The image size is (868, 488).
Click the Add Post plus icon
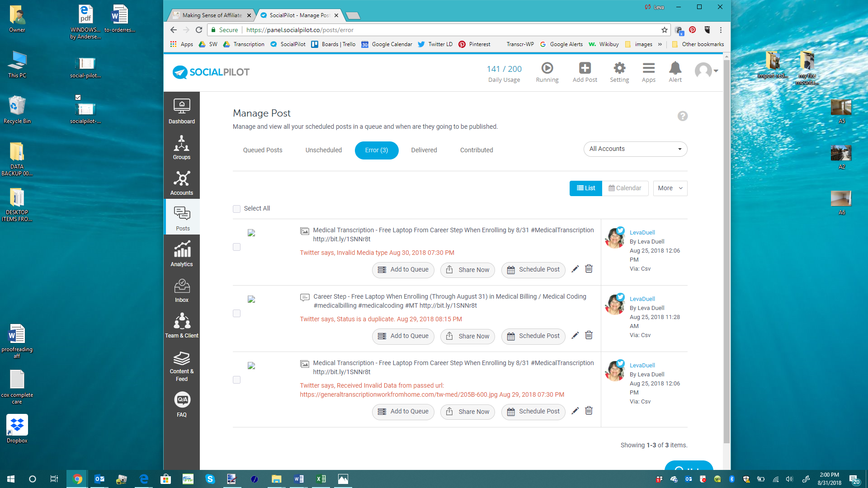click(585, 68)
